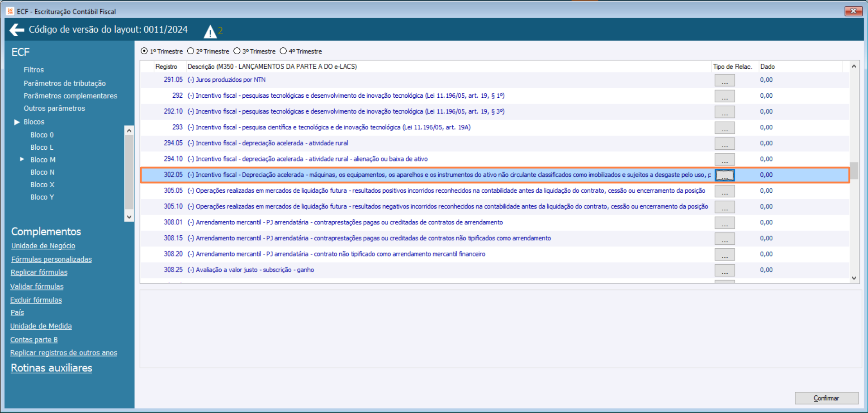This screenshot has height=413, width=868.
Task: Click the sidebar list scroll down arrow
Action: point(129,217)
